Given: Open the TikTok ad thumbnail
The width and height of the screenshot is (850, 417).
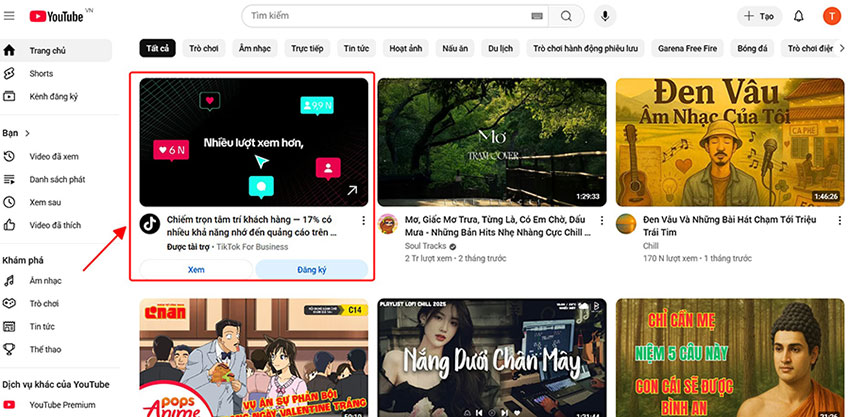Looking at the screenshot, I should 254,142.
